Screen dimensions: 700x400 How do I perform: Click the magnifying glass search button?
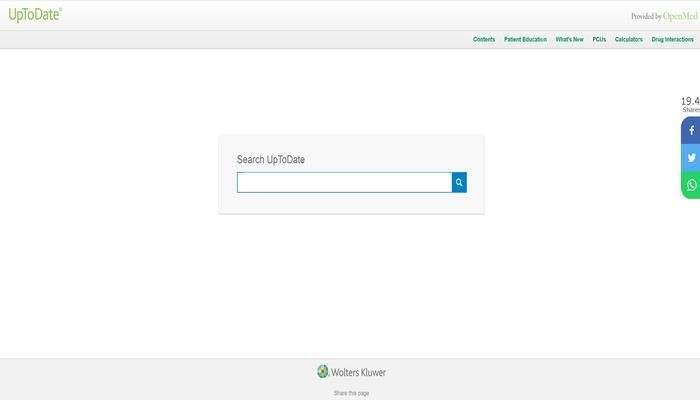click(459, 182)
